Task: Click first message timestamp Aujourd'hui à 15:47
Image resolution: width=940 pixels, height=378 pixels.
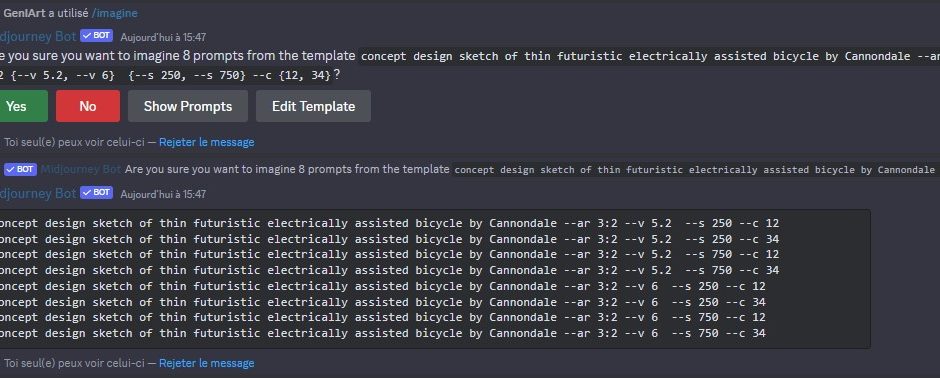Action: [x=163, y=37]
